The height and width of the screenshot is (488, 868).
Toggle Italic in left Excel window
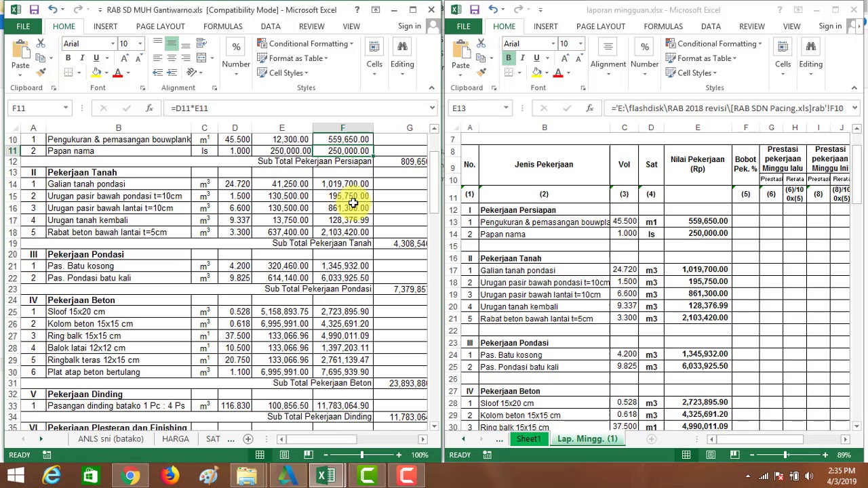point(82,58)
